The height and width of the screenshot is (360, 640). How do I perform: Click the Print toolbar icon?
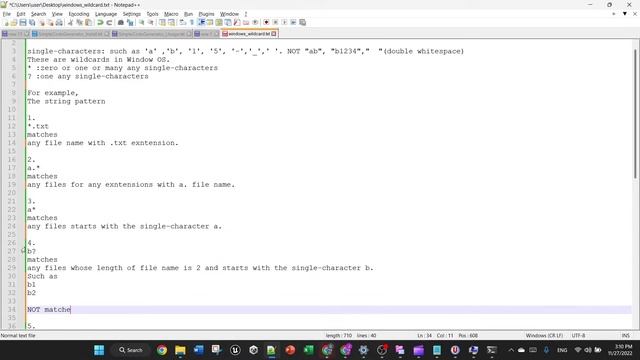[x=59, y=22]
